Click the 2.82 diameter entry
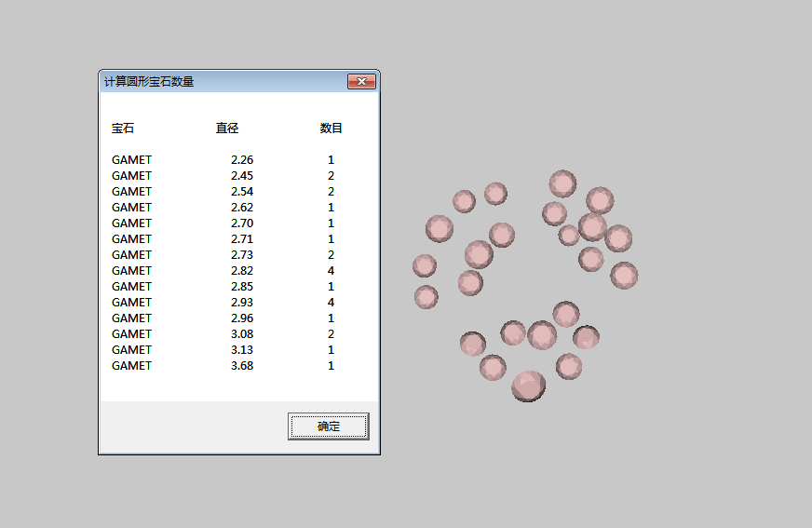The height and width of the screenshot is (528, 812). coord(241,271)
